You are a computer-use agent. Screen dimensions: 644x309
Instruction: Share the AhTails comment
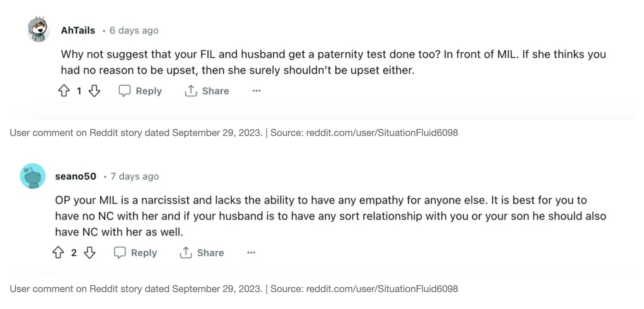coord(207,91)
